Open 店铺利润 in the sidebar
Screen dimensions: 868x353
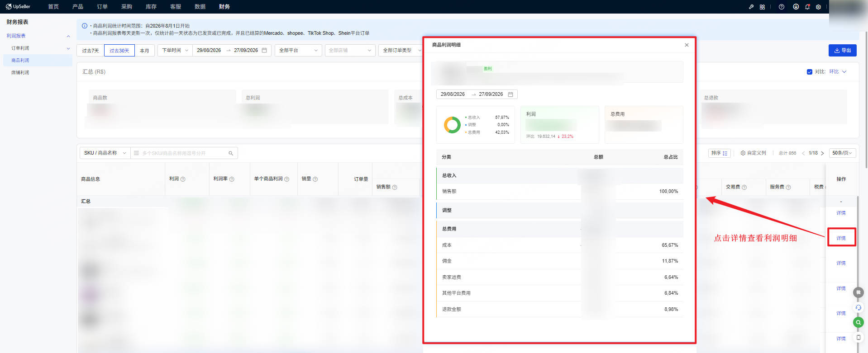pos(20,73)
